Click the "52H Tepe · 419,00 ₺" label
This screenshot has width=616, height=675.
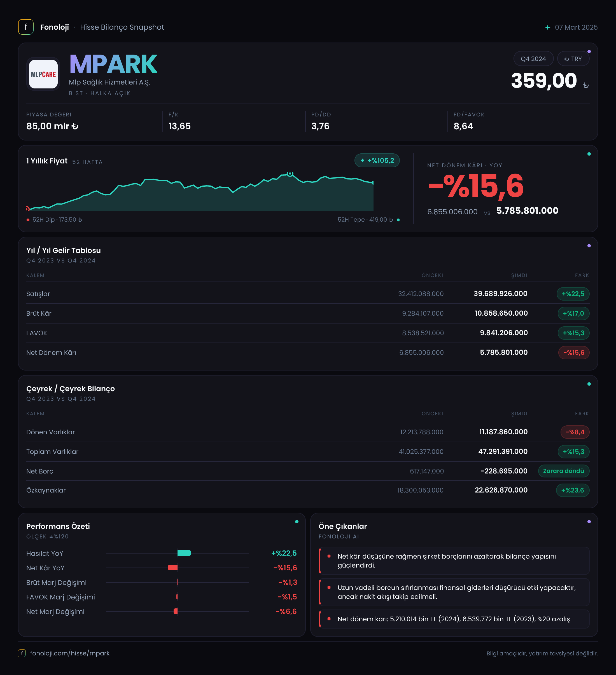(x=365, y=220)
